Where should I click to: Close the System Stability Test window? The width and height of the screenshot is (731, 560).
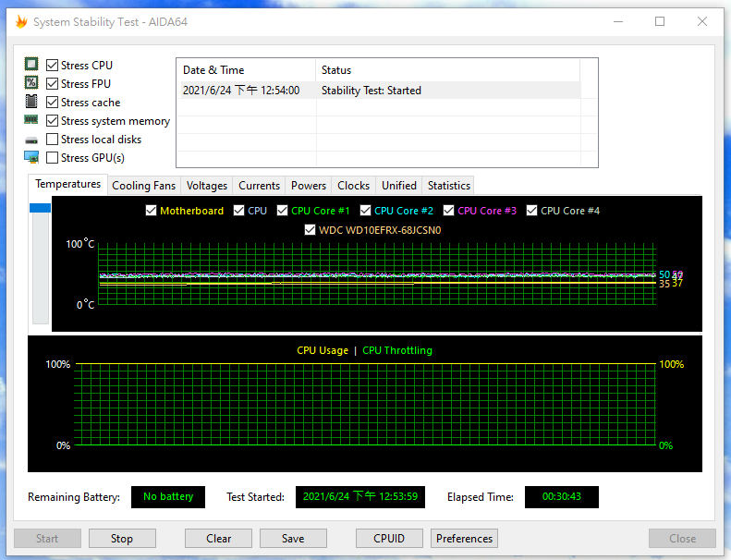(702, 21)
